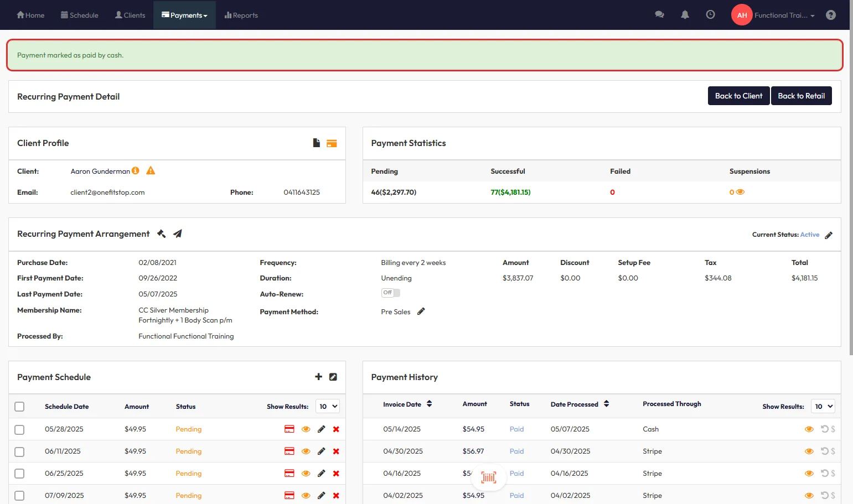This screenshot has width=853, height=504.
Task: Select all payments with header checkbox
Action: [19, 407]
